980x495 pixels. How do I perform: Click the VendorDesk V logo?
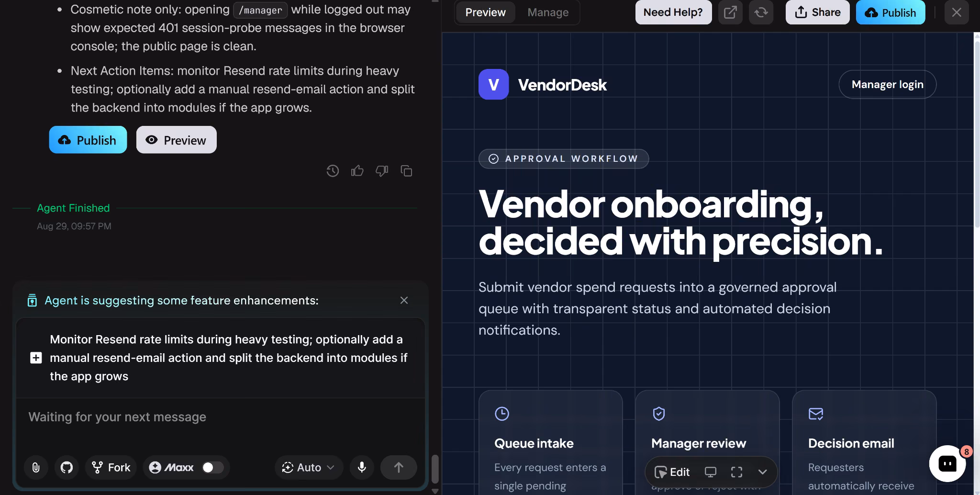pyautogui.click(x=493, y=84)
